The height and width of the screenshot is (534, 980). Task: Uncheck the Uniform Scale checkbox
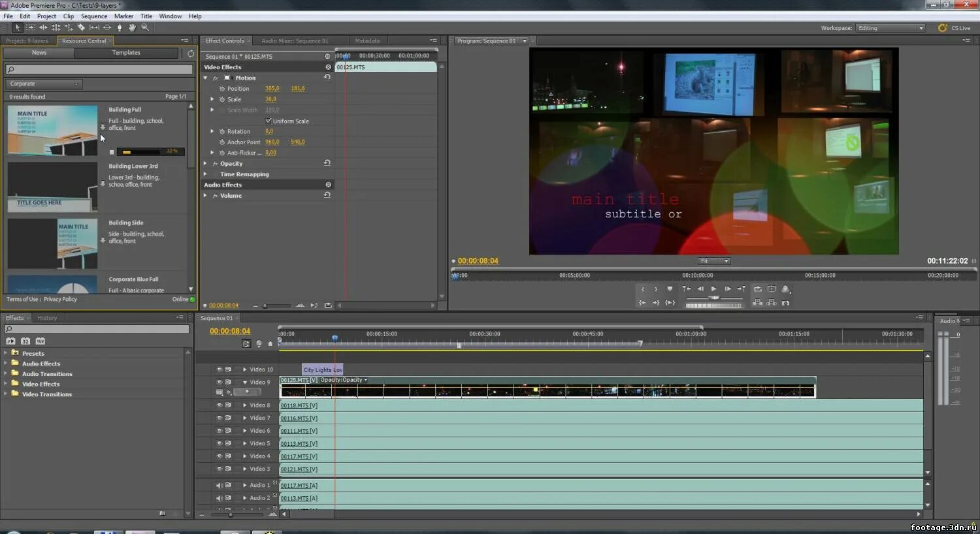click(x=268, y=121)
